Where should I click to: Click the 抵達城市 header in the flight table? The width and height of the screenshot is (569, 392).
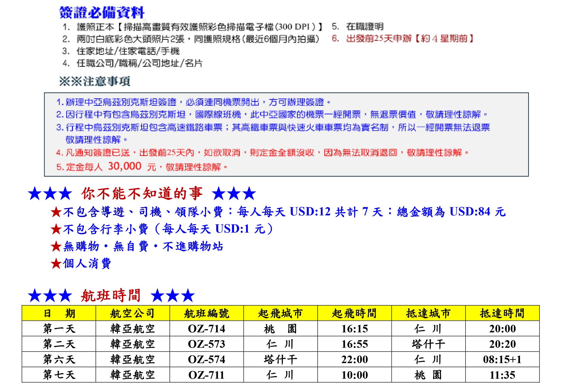click(x=428, y=313)
